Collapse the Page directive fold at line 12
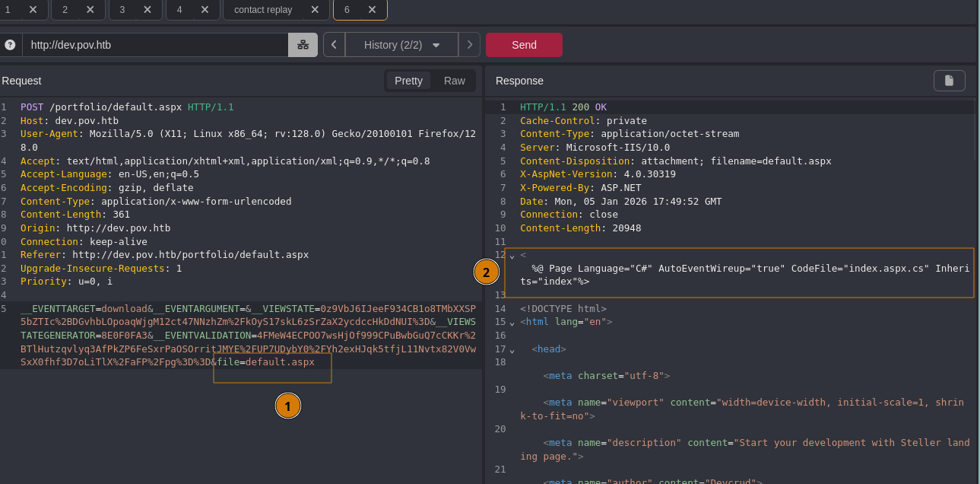The height and width of the screenshot is (484, 980). (512, 256)
